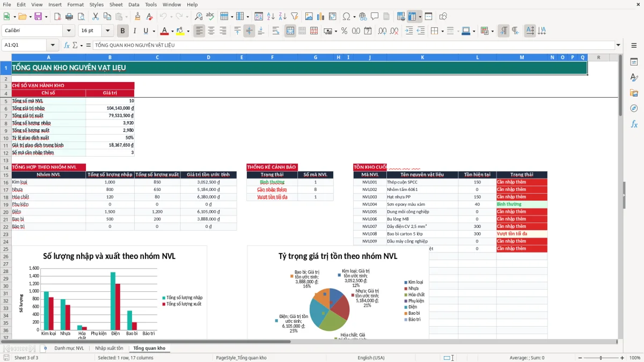Click the Clone Formatting paintbrush icon
The height and width of the screenshot is (362, 644).
137,17
